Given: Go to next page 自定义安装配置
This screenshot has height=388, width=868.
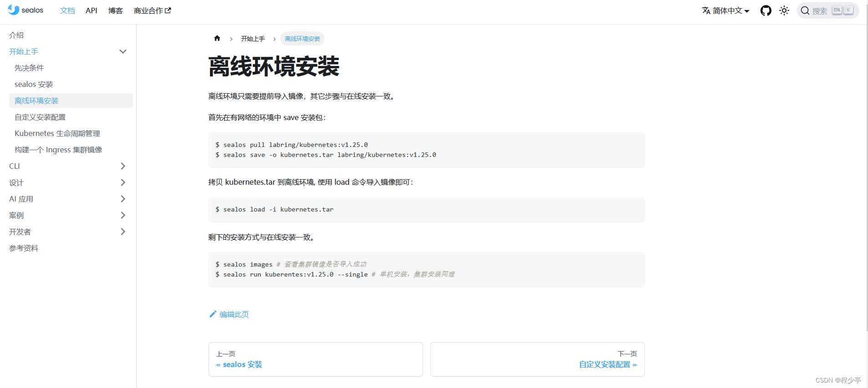Looking at the screenshot, I should [537, 359].
